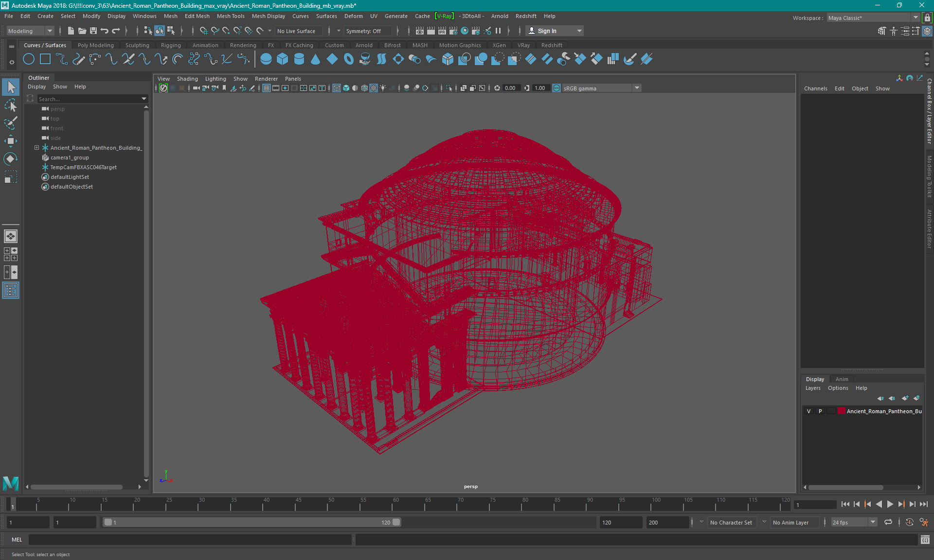Click Symmetry: Off button

[x=363, y=31]
